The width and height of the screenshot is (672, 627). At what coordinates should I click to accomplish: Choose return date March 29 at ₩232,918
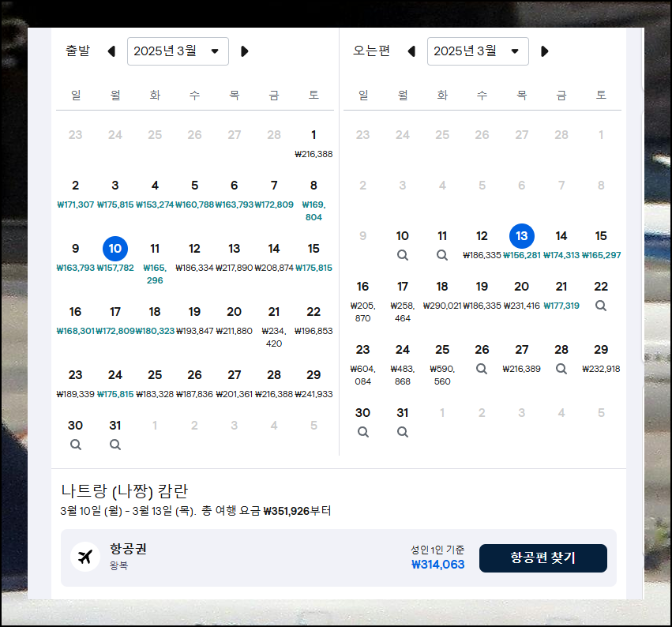click(601, 358)
